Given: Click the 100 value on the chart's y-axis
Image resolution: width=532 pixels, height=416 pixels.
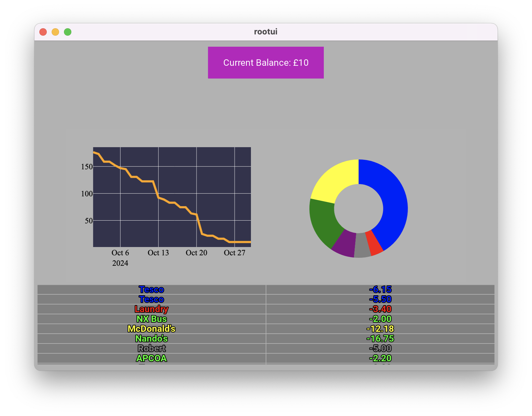Looking at the screenshot, I should [x=87, y=194].
